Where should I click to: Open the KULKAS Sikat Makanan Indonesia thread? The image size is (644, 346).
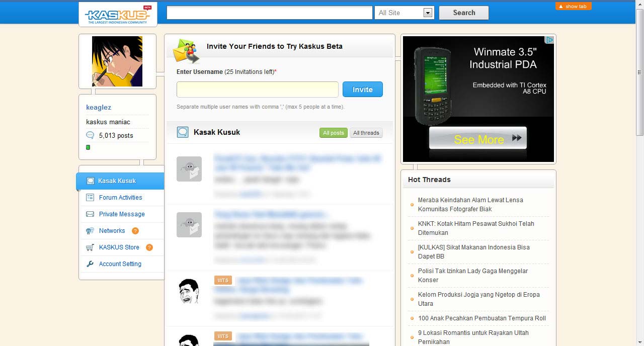(474, 252)
